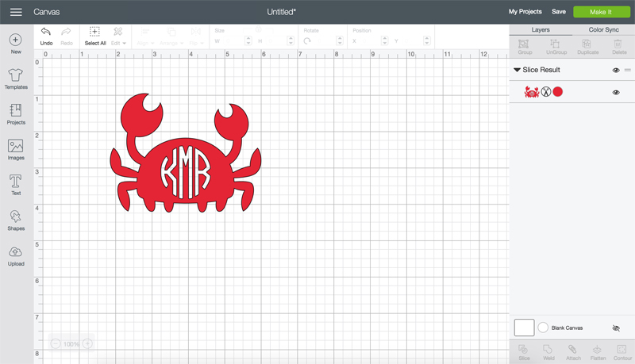This screenshot has width=635, height=364.
Task: Undo the last action
Action: pos(46,36)
